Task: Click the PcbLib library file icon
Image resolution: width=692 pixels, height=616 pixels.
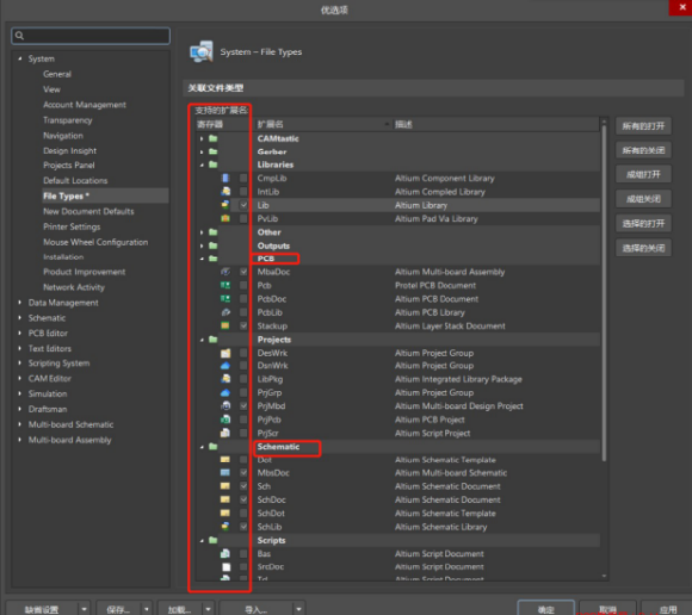Action: [x=225, y=312]
